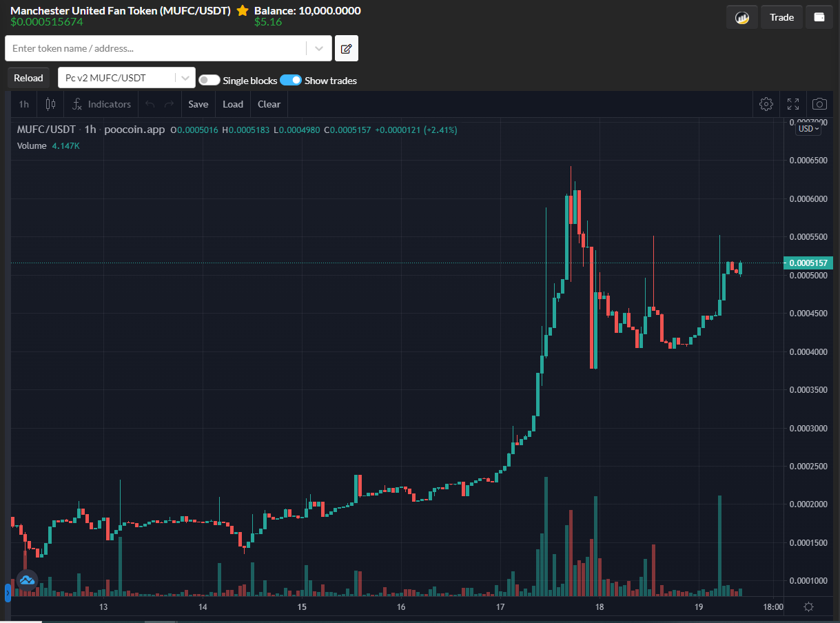
Task: Open Indicators menu in chart toolbar
Action: [101, 104]
